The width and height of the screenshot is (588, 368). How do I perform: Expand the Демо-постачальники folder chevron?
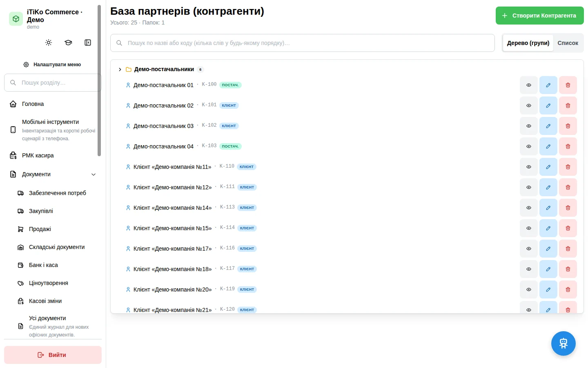pyautogui.click(x=120, y=70)
